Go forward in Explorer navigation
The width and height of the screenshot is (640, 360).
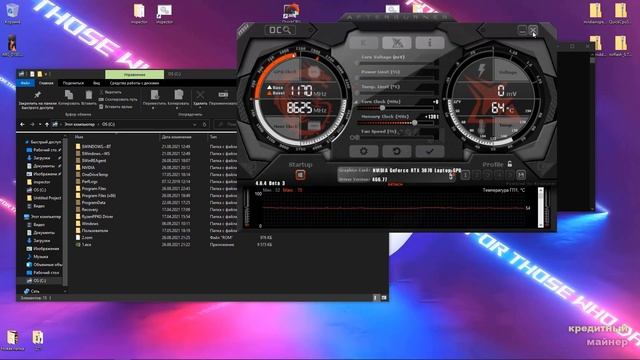point(32,124)
